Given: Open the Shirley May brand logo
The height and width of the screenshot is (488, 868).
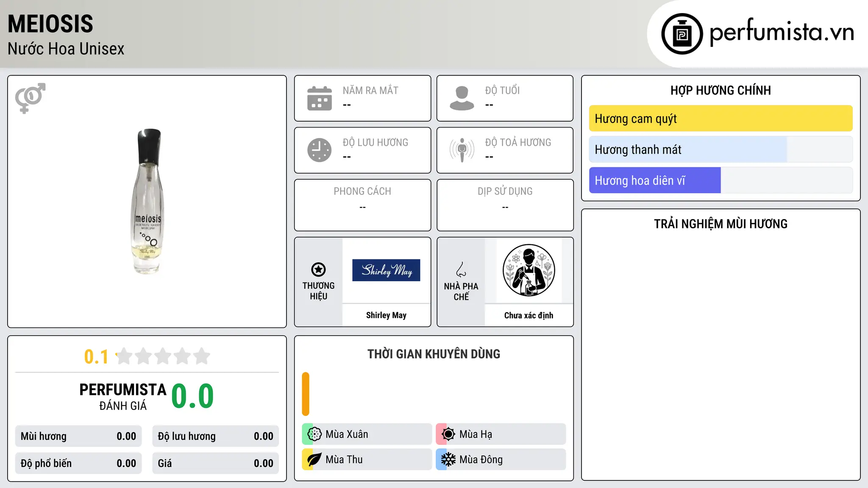Looking at the screenshot, I should [386, 270].
